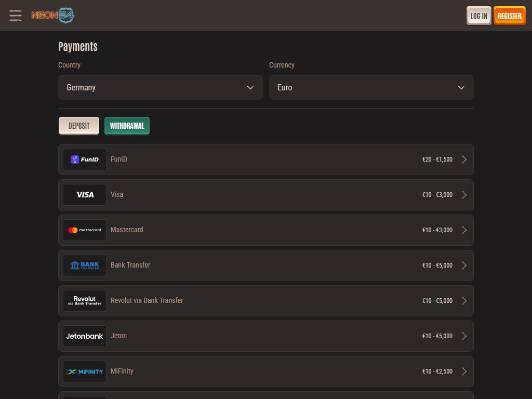
Task: Open the hamburger menu
Action: click(16, 16)
